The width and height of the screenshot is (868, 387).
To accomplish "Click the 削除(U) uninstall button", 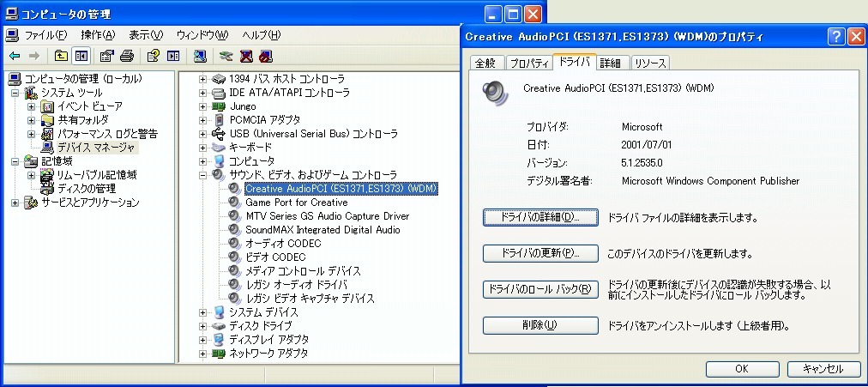I will coord(540,325).
